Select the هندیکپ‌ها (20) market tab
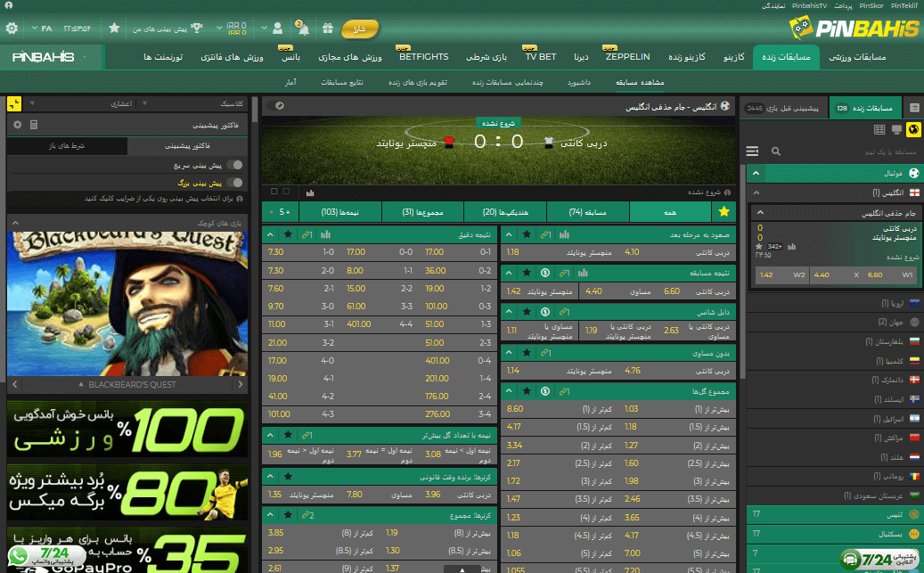The image size is (924, 573). point(505,211)
